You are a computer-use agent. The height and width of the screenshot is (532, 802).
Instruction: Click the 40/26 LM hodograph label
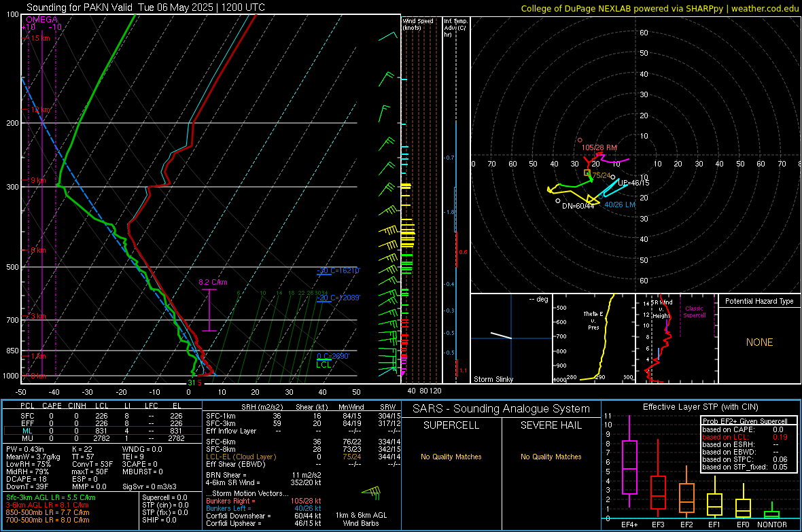tap(619, 205)
